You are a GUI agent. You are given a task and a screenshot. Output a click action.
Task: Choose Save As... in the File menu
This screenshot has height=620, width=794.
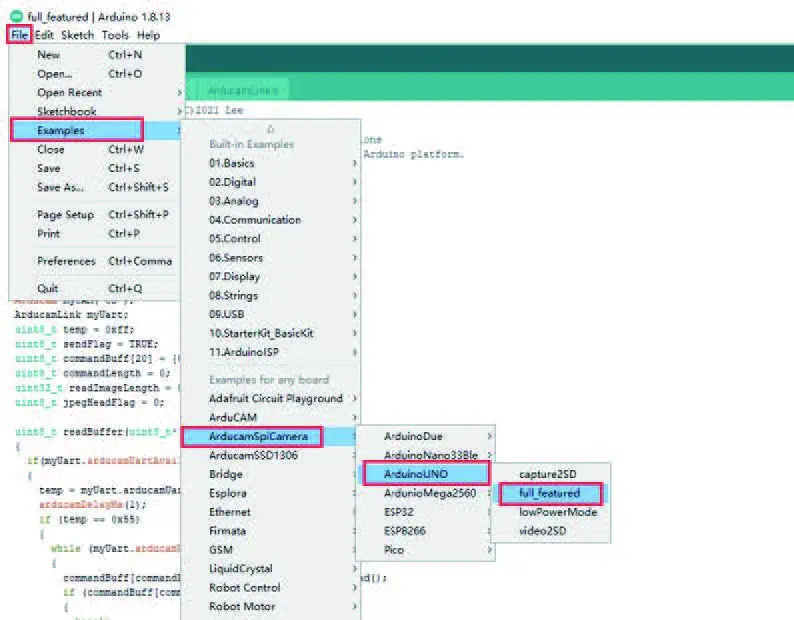click(95, 187)
